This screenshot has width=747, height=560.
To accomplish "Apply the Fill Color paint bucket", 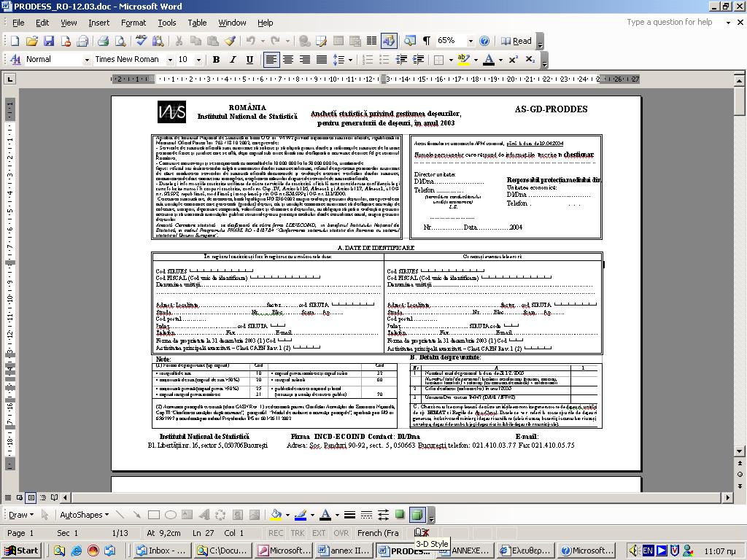I will (x=276, y=515).
